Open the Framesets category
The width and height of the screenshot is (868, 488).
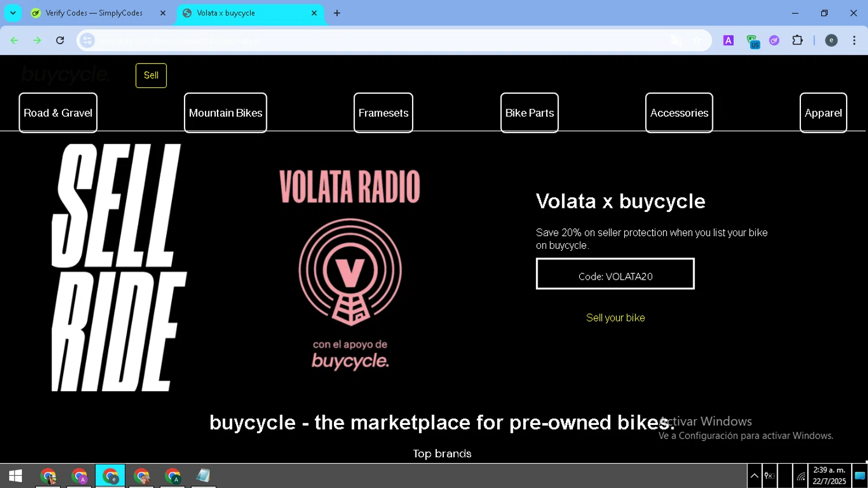(x=384, y=113)
